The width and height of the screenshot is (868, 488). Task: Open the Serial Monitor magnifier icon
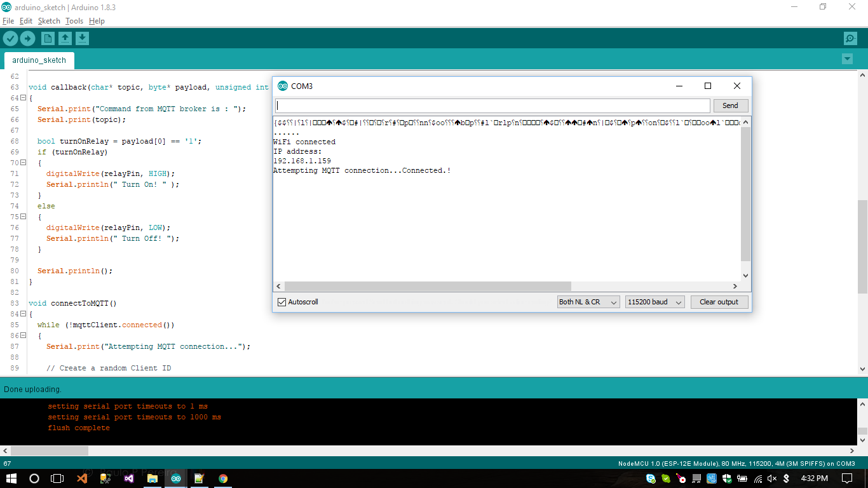click(850, 38)
